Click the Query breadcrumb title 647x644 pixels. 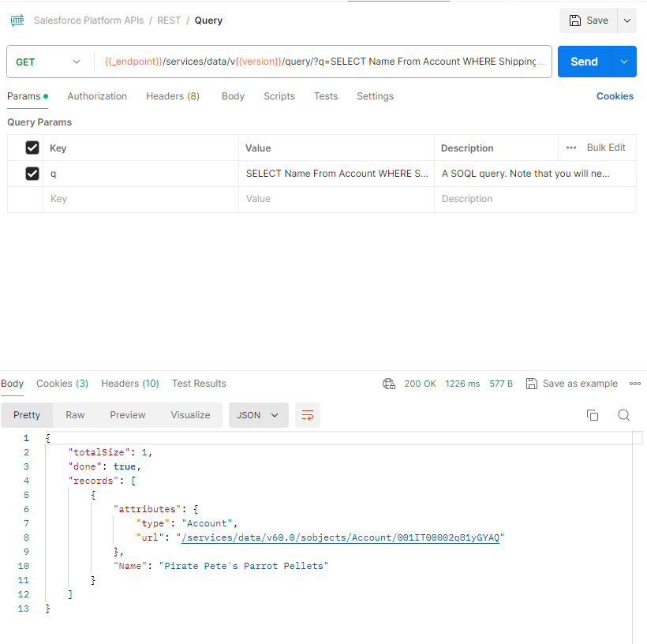[208, 21]
